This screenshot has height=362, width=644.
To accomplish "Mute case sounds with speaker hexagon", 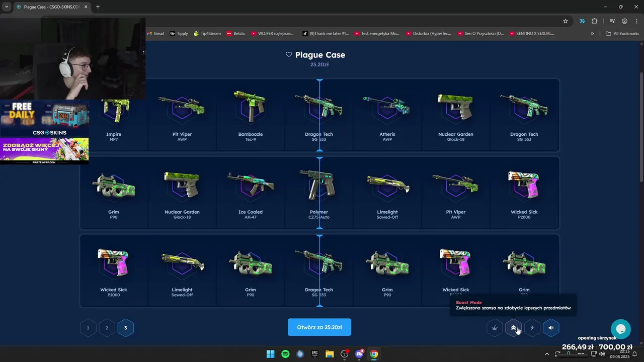I will click(551, 328).
